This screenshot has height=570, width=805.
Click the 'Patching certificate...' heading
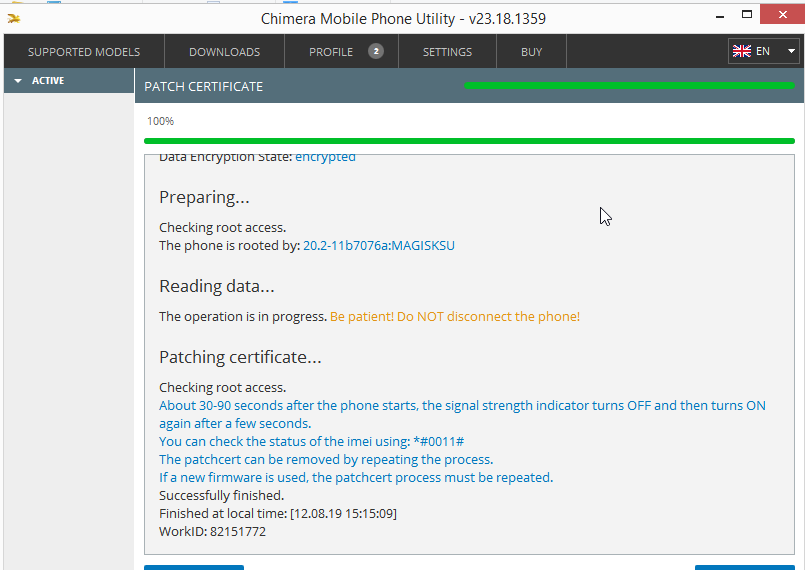tap(240, 357)
